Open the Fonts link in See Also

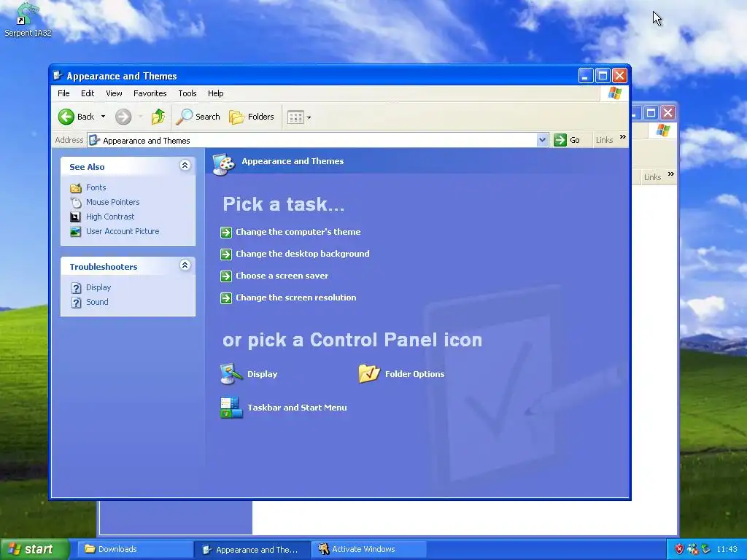[x=96, y=187]
